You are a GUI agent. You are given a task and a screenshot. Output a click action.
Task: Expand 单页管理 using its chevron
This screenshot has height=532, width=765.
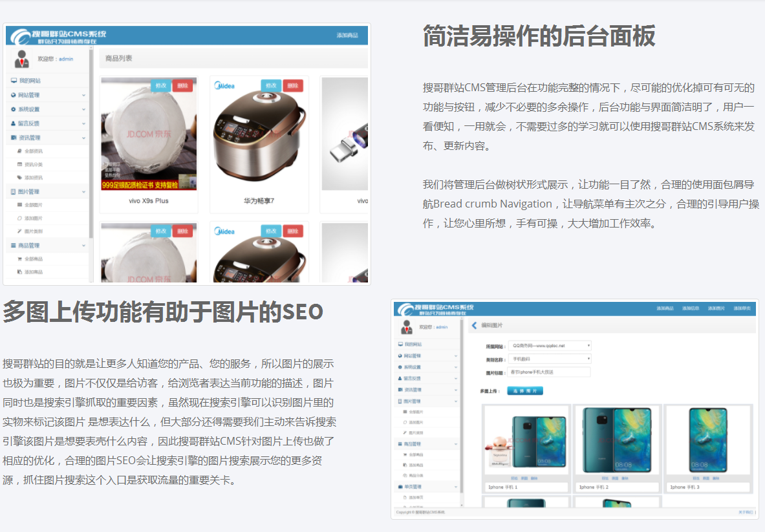456,486
